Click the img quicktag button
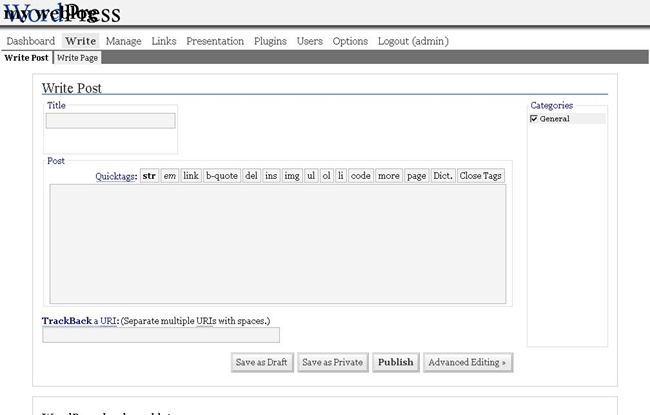 [292, 176]
